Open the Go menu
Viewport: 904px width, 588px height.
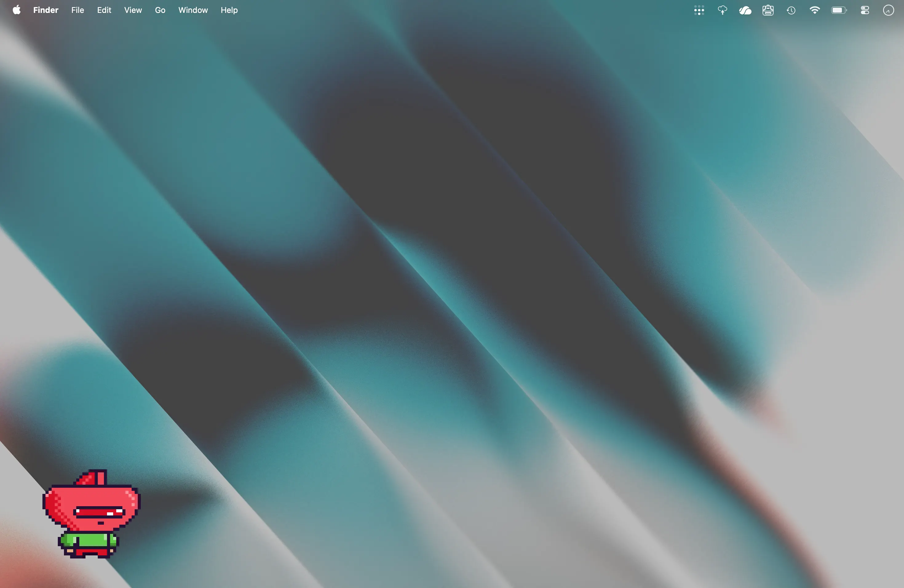click(x=160, y=10)
